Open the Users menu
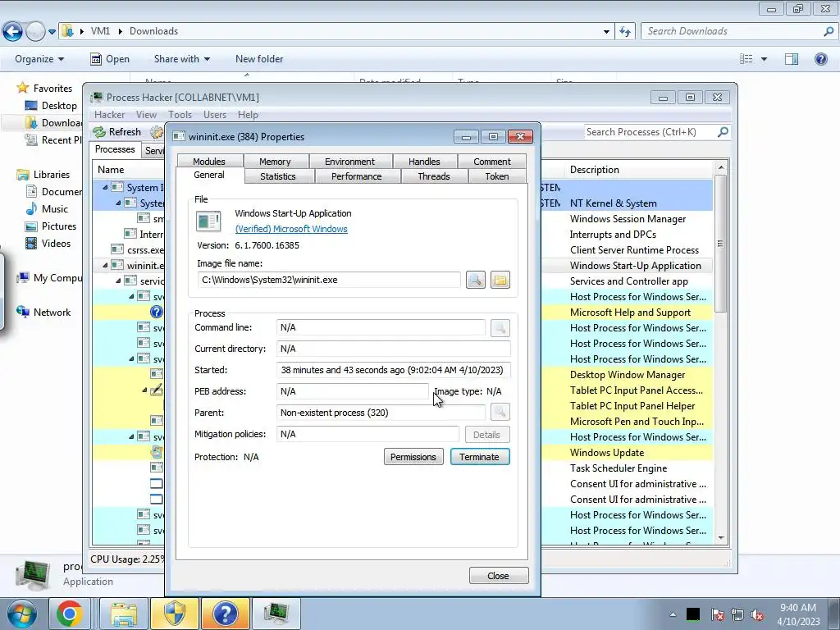Image resolution: width=840 pixels, height=630 pixels. point(215,115)
